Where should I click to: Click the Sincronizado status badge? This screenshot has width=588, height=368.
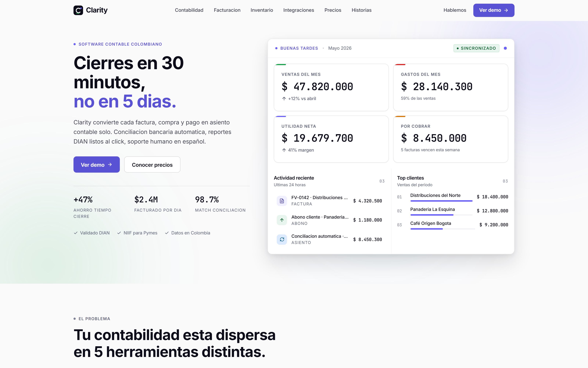point(476,48)
